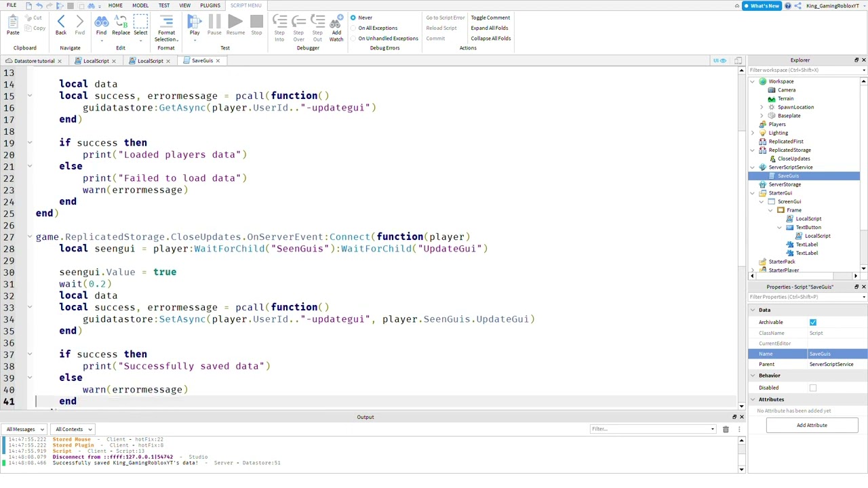Screen dimensions: 868x488
Task: Clear output with trash icon
Action: pyautogui.click(x=726, y=429)
